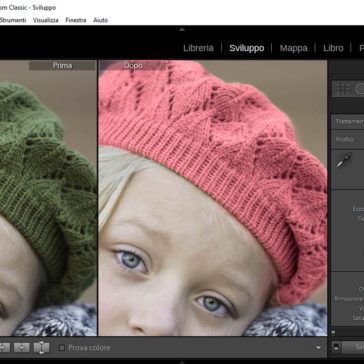Click the swap before and after settings button
The image size is (364, 364).
[x=41, y=348]
